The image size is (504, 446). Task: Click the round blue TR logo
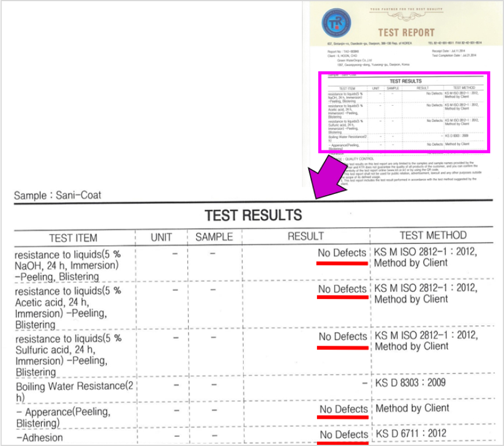pyautogui.click(x=336, y=23)
